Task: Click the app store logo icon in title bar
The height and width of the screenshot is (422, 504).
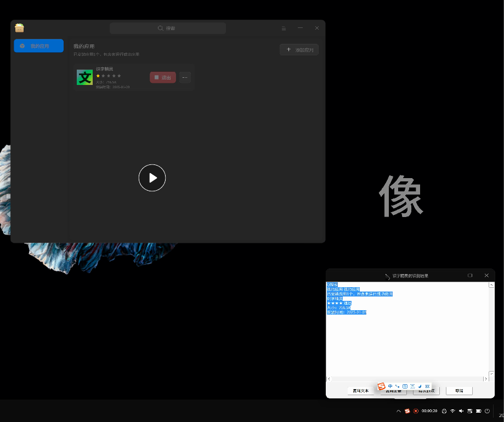Action: click(19, 28)
